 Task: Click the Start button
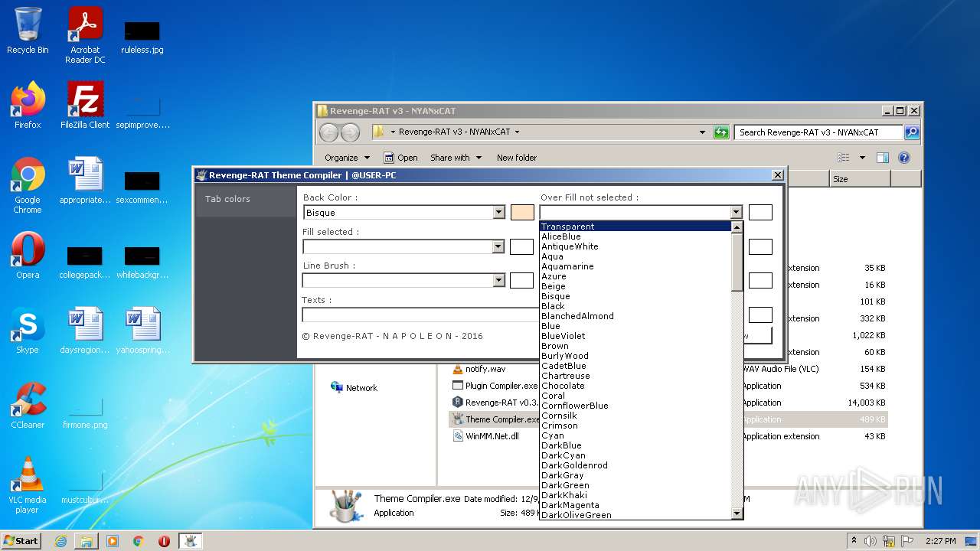[x=21, y=541]
